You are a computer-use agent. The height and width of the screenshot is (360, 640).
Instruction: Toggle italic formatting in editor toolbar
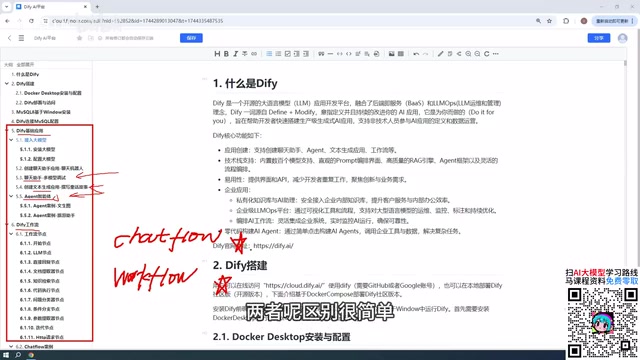236,54
